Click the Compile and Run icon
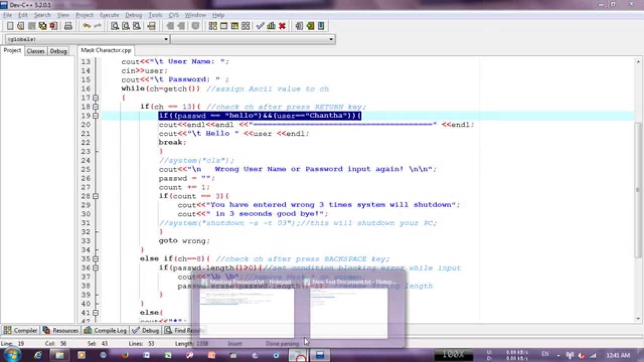 point(234,26)
